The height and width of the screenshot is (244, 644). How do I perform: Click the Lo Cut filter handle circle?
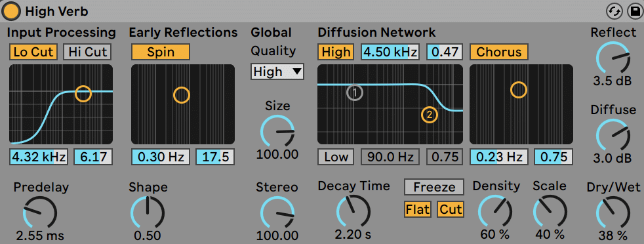click(x=83, y=93)
